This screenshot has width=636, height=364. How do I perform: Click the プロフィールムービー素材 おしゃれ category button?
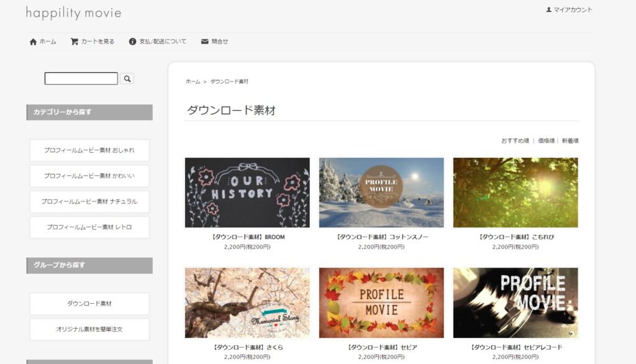point(89,150)
